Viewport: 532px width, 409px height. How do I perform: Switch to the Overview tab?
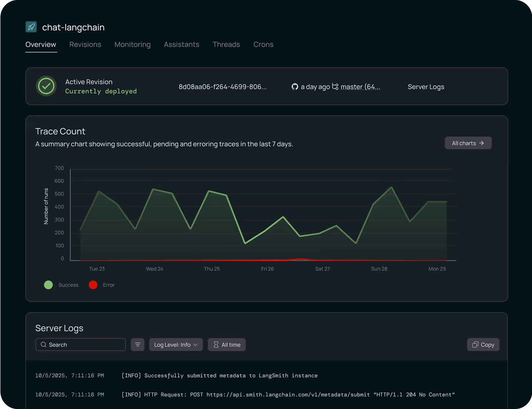[x=41, y=45]
